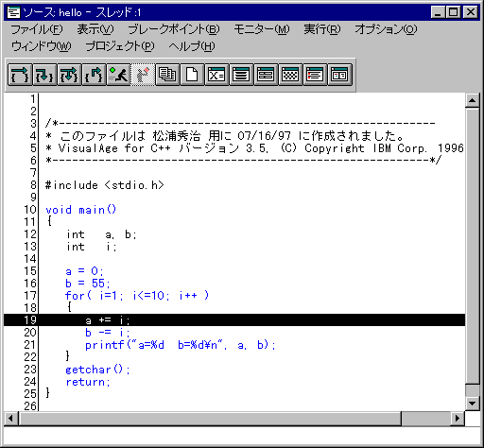Click the Run (running man) icon
The width and height of the screenshot is (484, 448).
(x=118, y=75)
